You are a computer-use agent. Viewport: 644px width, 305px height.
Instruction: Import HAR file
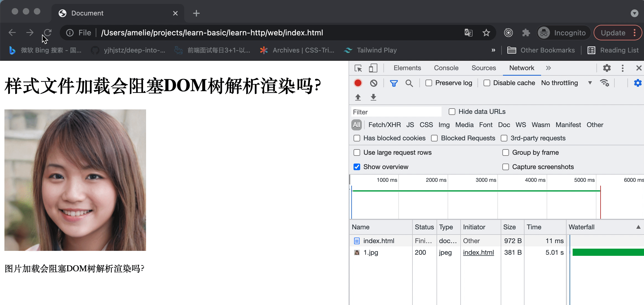(x=358, y=97)
